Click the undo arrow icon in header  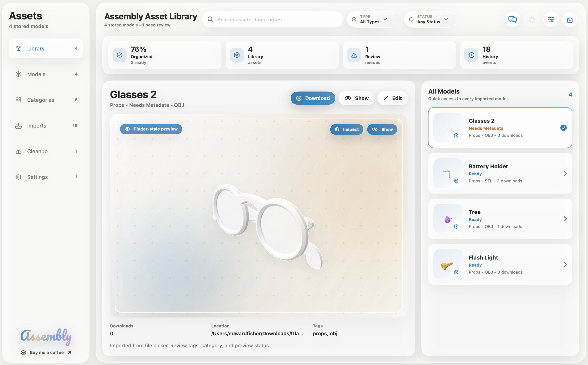pyautogui.click(x=532, y=19)
